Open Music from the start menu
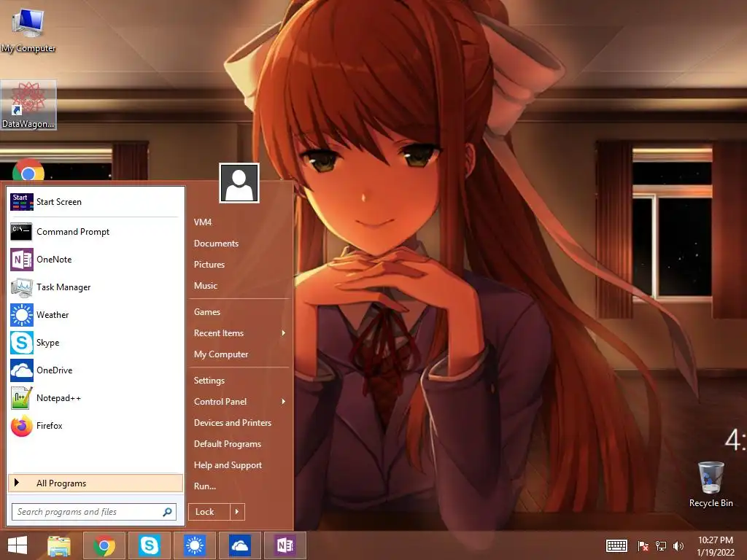 coord(206,286)
